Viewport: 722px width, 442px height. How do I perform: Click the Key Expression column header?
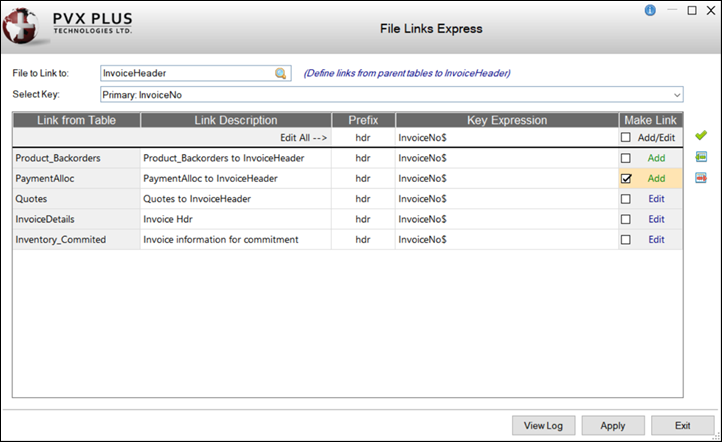click(506, 120)
